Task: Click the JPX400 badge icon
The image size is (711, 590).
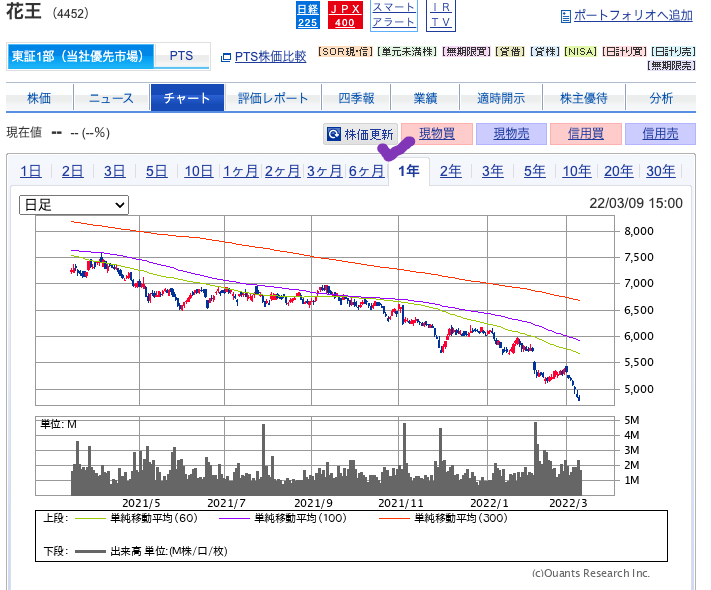Action: [x=345, y=15]
